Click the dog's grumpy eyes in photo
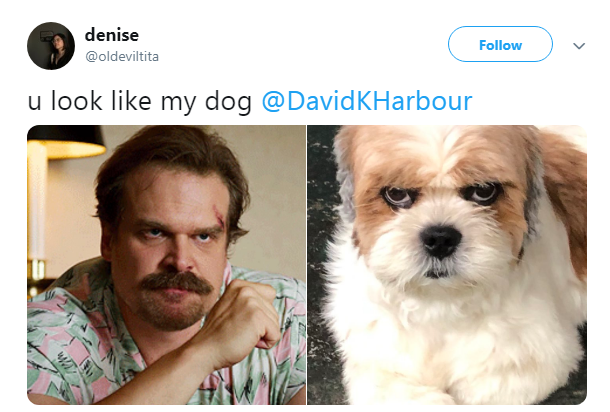The width and height of the screenshot is (610, 412). click(x=442, y=194)
